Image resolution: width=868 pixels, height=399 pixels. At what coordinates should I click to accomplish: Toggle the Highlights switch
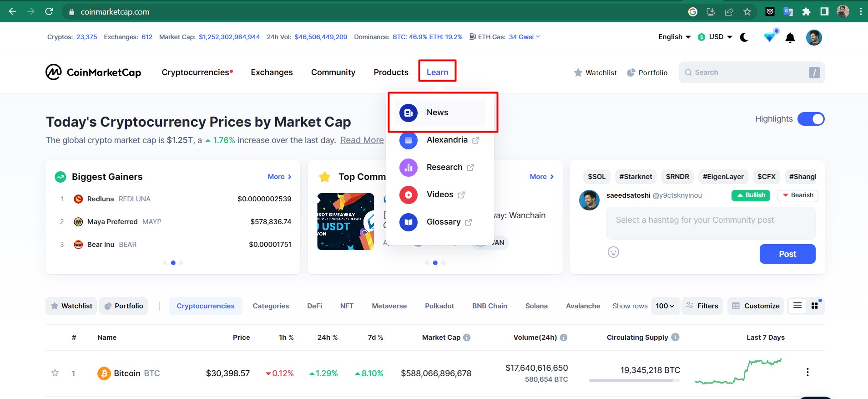(811, 119)
